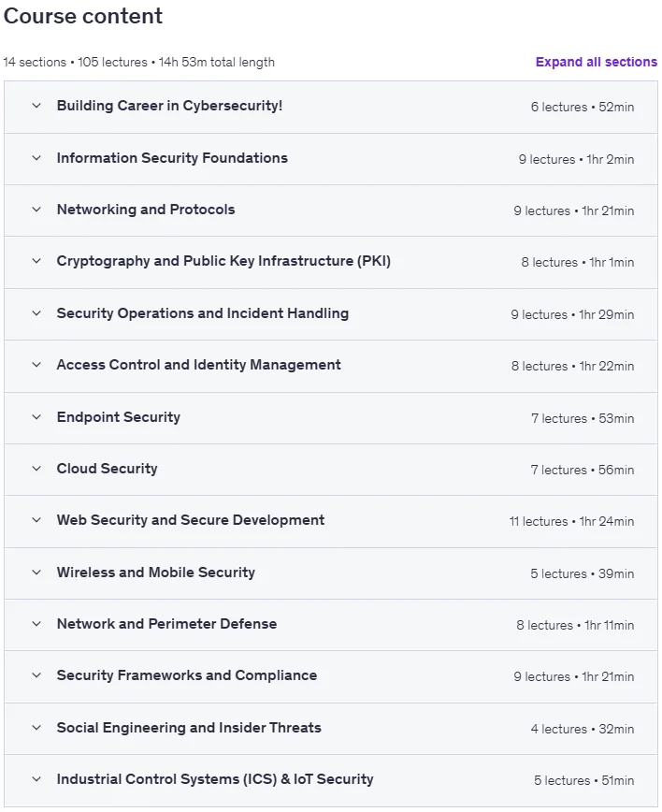
Task: Expand Network and Perimeter Defense section
Action: 331,625
